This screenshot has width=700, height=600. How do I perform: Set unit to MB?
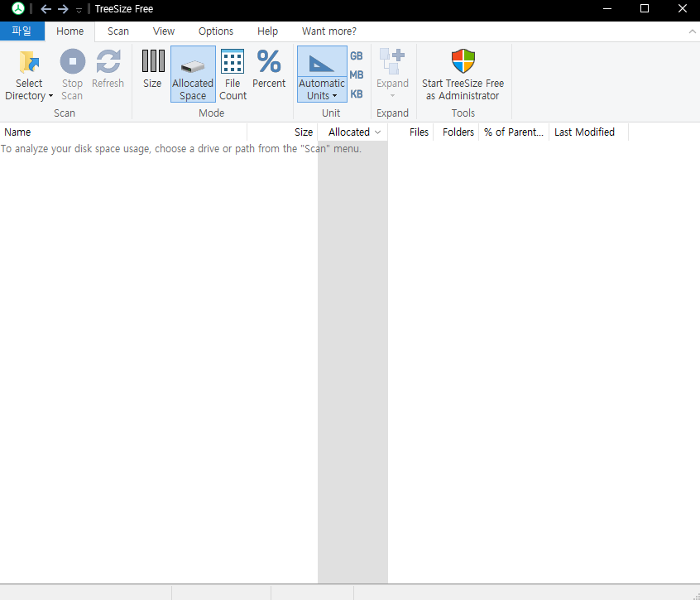[357, 75]
